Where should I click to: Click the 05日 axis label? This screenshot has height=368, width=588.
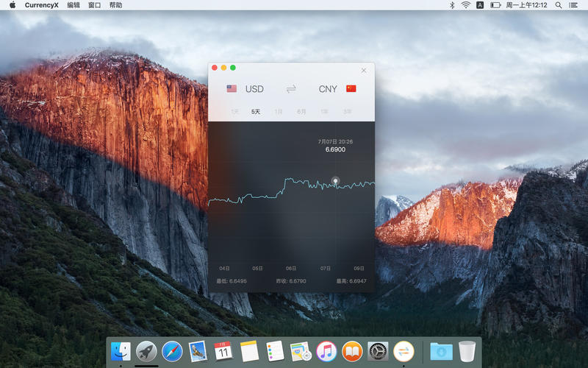258,268
